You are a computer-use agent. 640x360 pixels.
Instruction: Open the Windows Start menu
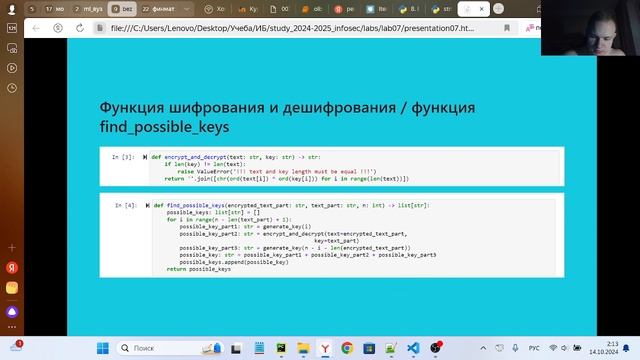point(102,348)
